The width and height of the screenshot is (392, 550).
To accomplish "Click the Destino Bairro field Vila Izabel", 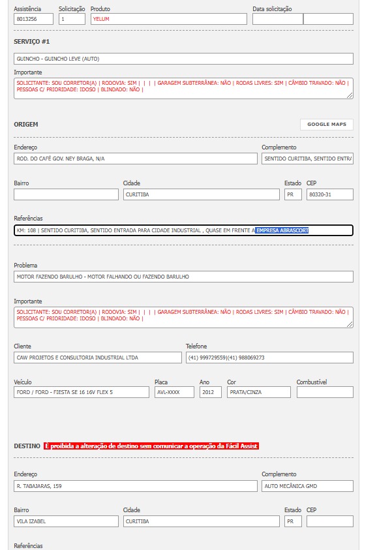I will [67, 521].
